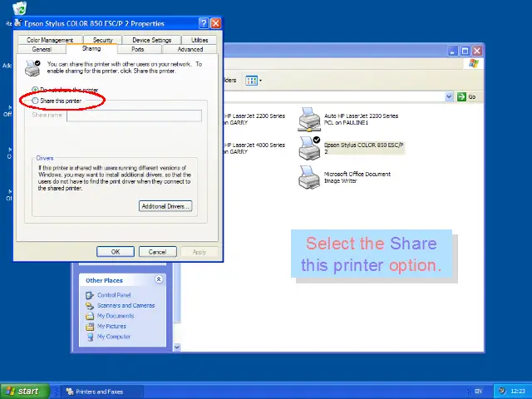The image size is (532, 399).
Task: Click the Control Panel icon in Other Places
Action: [x=90, y=296]
